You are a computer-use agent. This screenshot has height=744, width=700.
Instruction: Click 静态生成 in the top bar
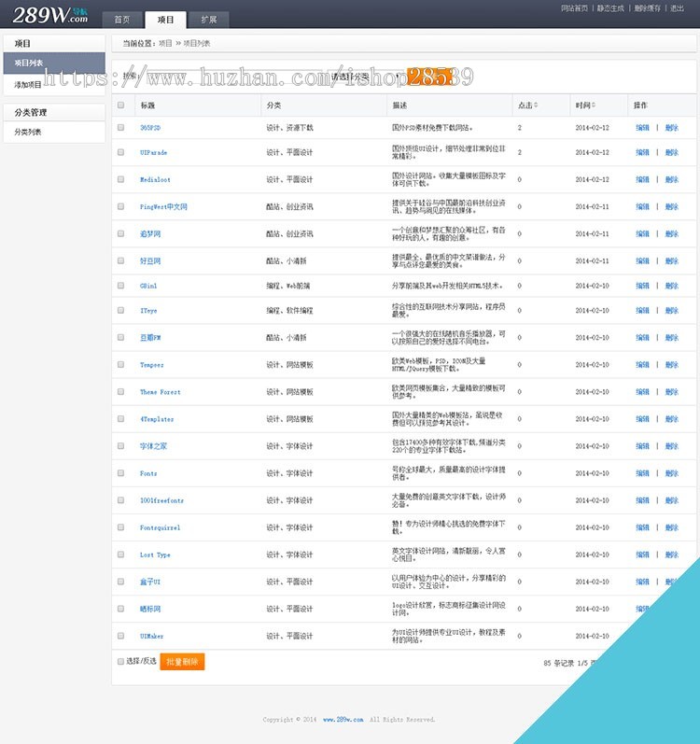tap(610, 8)
